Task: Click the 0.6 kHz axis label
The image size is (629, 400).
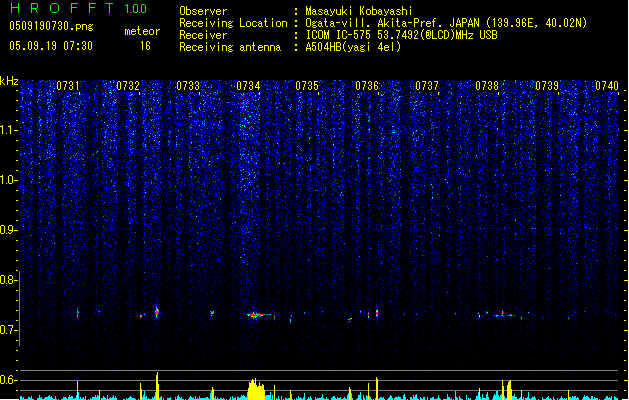Action: coord(8,380)
